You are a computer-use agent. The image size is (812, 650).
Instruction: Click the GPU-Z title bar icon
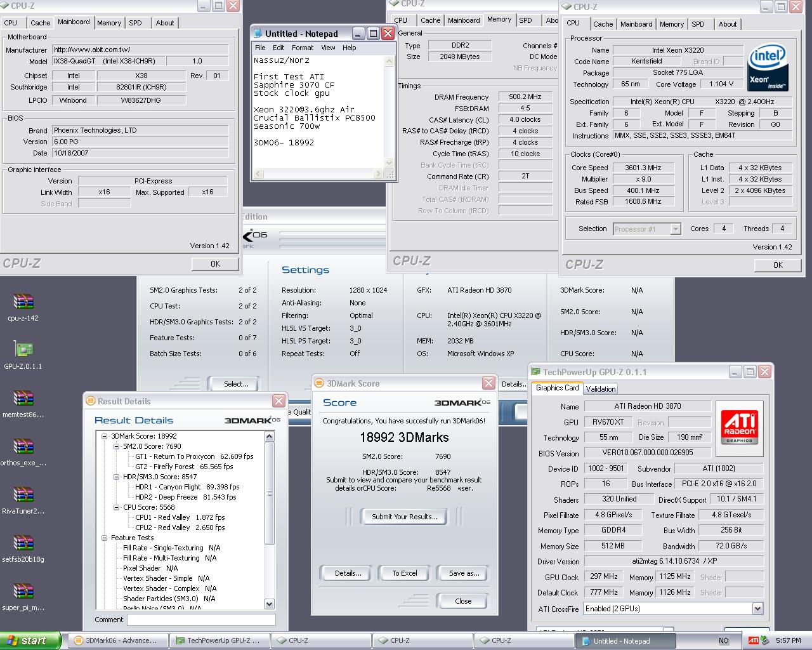[536, 372]
